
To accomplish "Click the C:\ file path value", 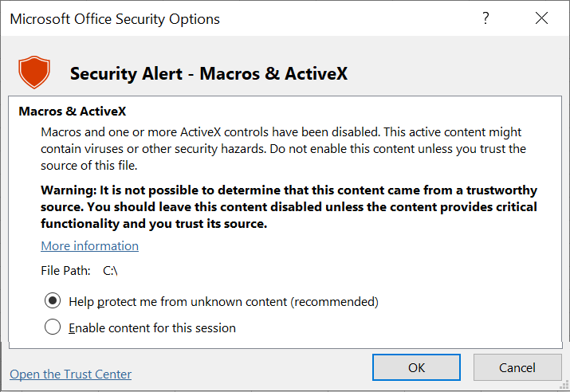I will [x=110, y=271].
